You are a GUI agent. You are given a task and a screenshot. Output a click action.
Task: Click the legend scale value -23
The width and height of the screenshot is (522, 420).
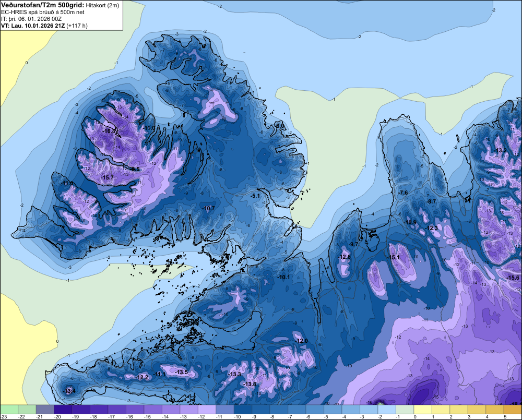click(x=3, y=417)
